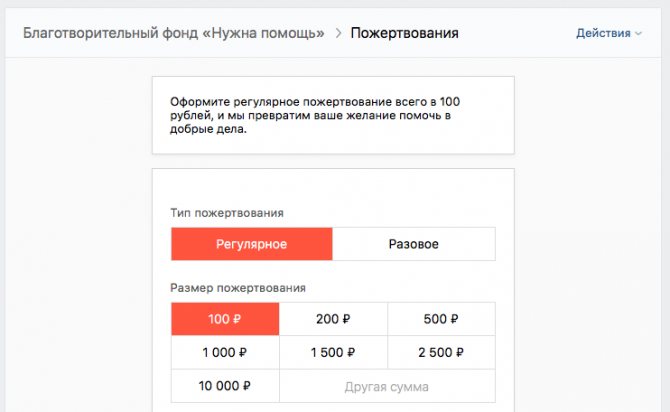Click the ₽ symbol in the 10 000 button
Viewport: 670px width, 412px height.
[x=246, y=386]
